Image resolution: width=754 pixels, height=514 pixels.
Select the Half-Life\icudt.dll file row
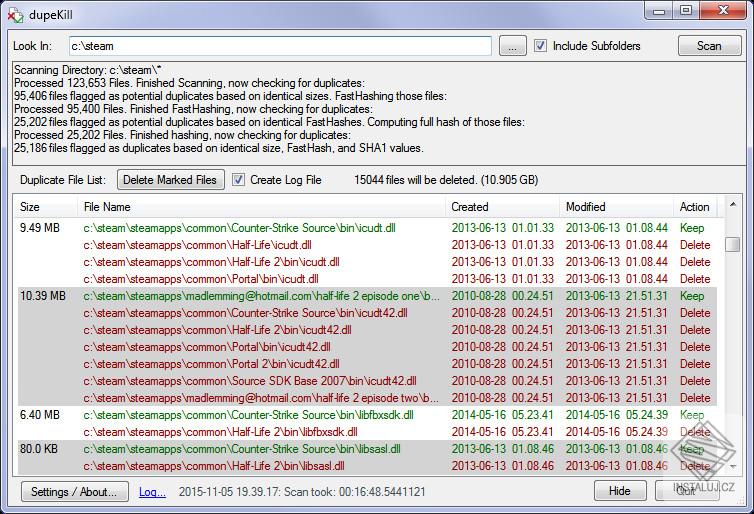(367, 245)
